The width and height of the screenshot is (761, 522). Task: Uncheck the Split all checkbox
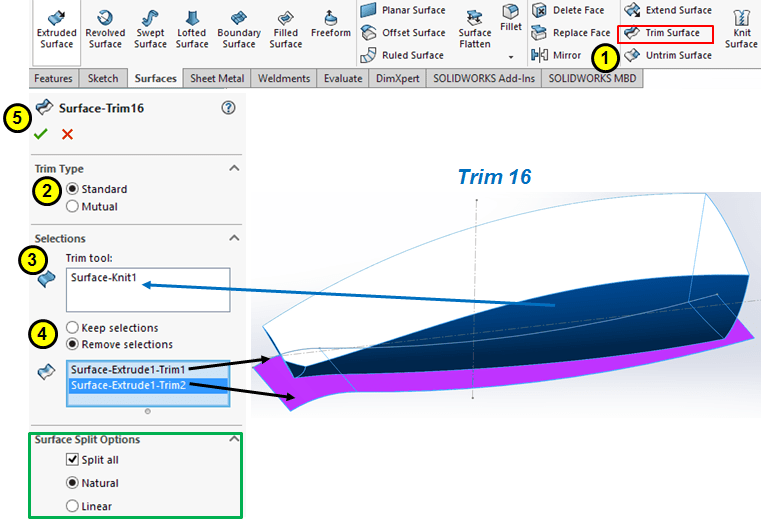click(x=72, y=460)
